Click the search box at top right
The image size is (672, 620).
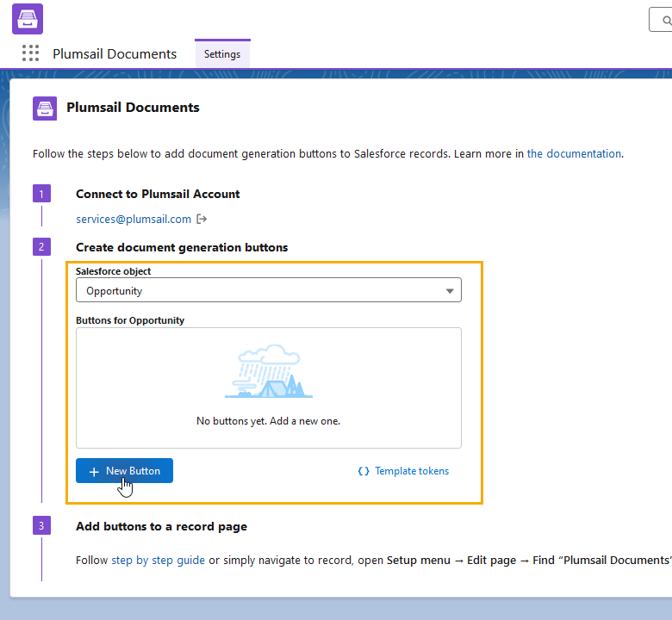click(661, 20)
